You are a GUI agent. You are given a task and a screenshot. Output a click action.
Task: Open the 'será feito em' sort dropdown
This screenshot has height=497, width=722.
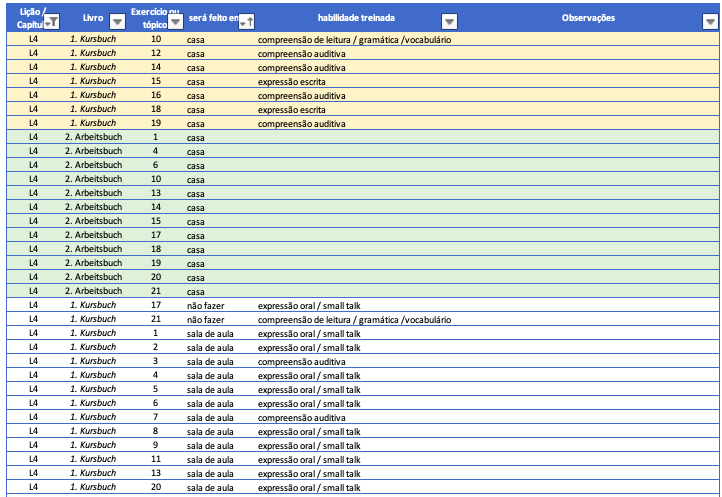[x=247, y=21]
